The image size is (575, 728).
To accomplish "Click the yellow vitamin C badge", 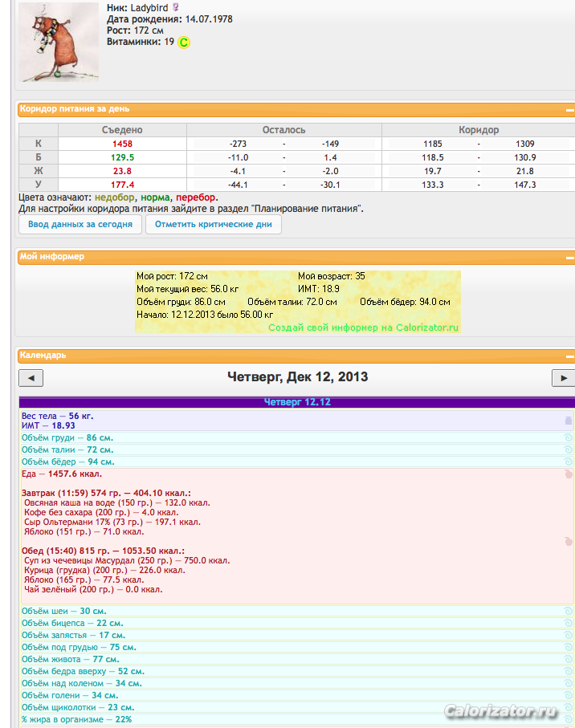I will 184,43.
